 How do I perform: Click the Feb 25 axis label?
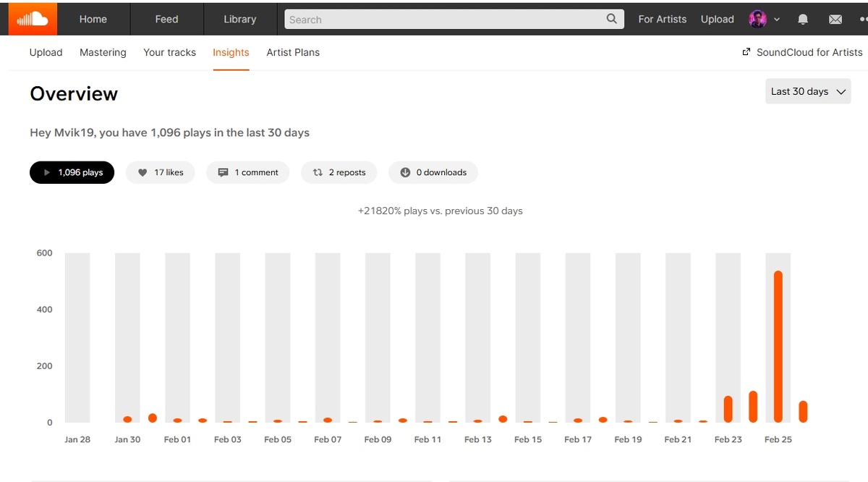click(778, 439)
